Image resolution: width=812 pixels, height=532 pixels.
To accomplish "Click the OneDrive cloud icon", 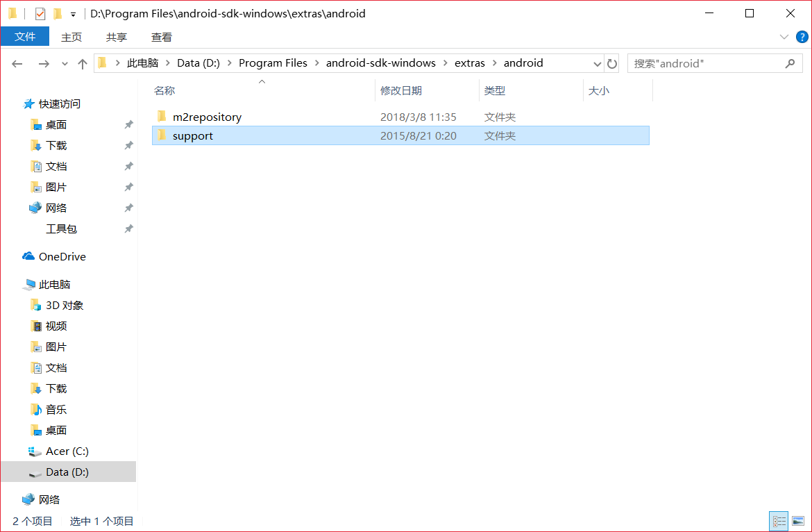I will pos(28,256).
